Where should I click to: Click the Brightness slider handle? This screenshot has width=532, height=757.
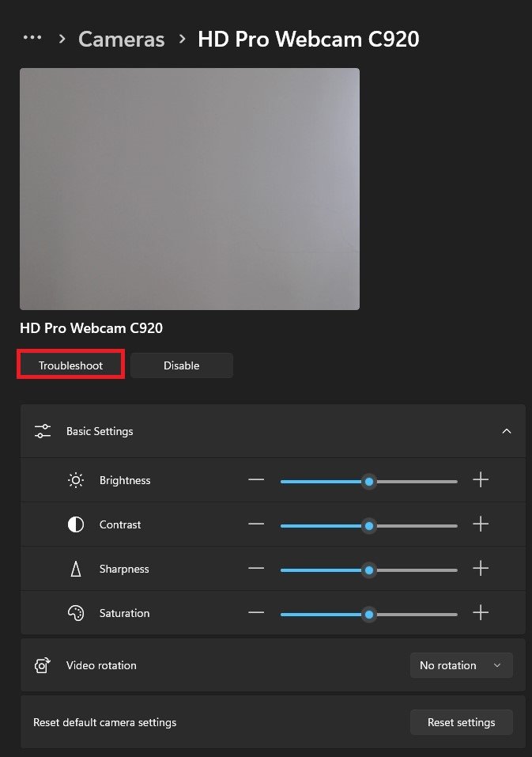[x=368, y=481]
